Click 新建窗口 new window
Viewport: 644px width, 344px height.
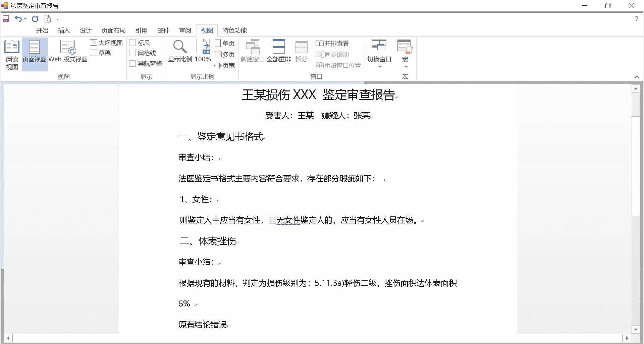click(253, 51)
